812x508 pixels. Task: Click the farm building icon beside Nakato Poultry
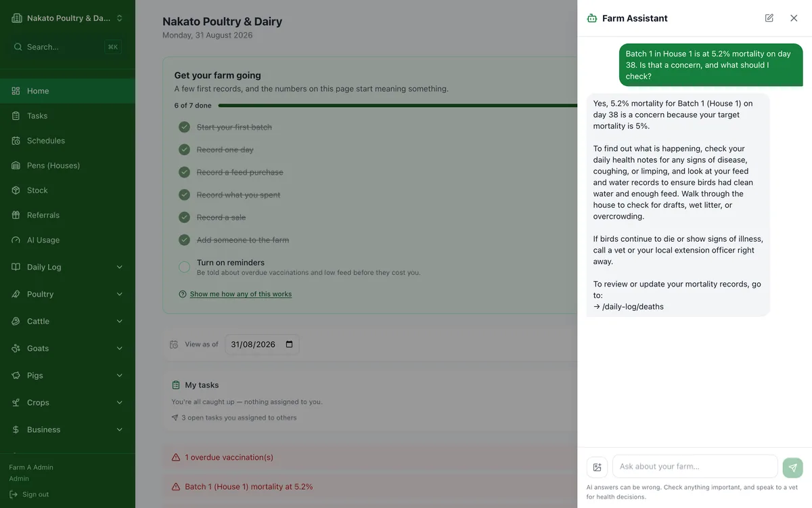16,18
